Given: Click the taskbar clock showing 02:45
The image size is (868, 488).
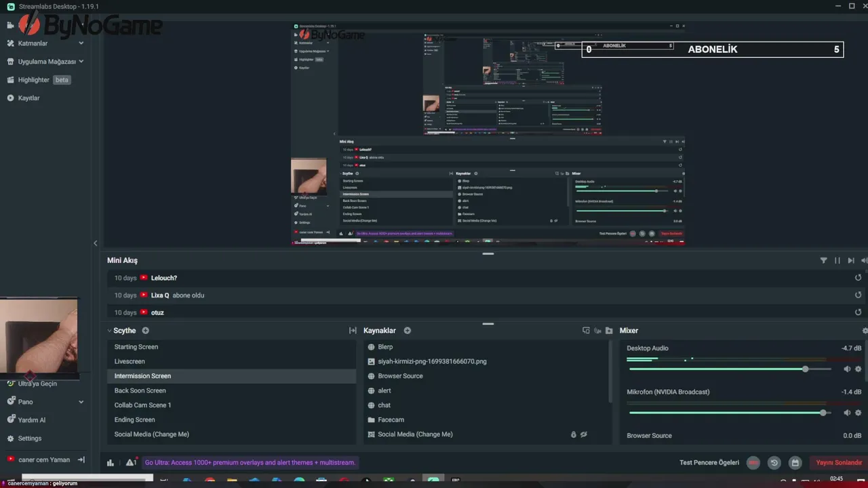Looking at the screenshot, I should point(836,479).
